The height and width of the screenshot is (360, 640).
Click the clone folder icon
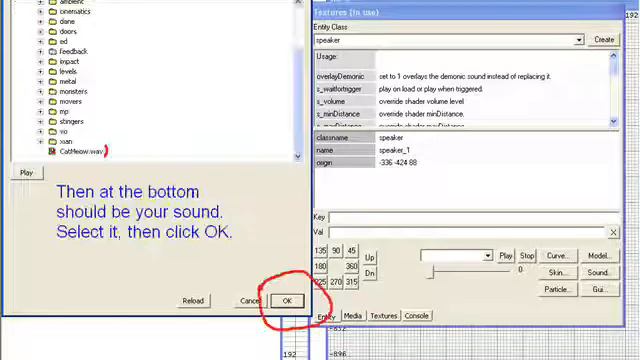[53, 22]
